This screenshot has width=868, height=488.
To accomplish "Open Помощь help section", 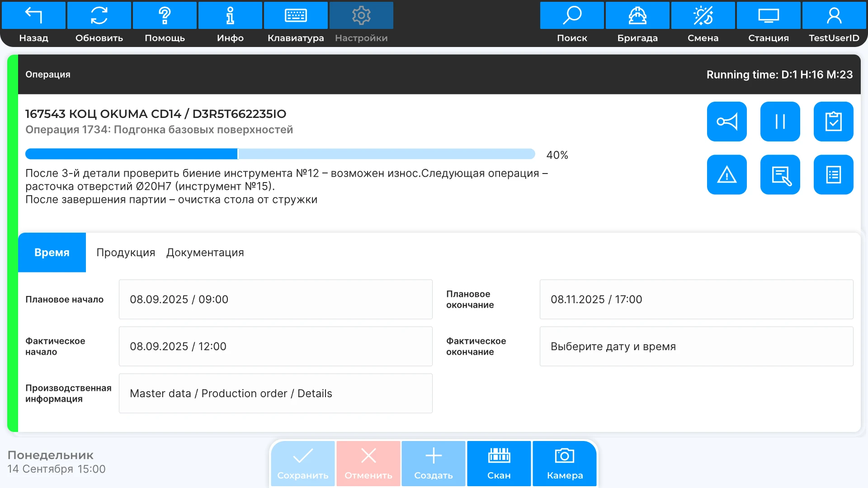I will pos(165,23).
